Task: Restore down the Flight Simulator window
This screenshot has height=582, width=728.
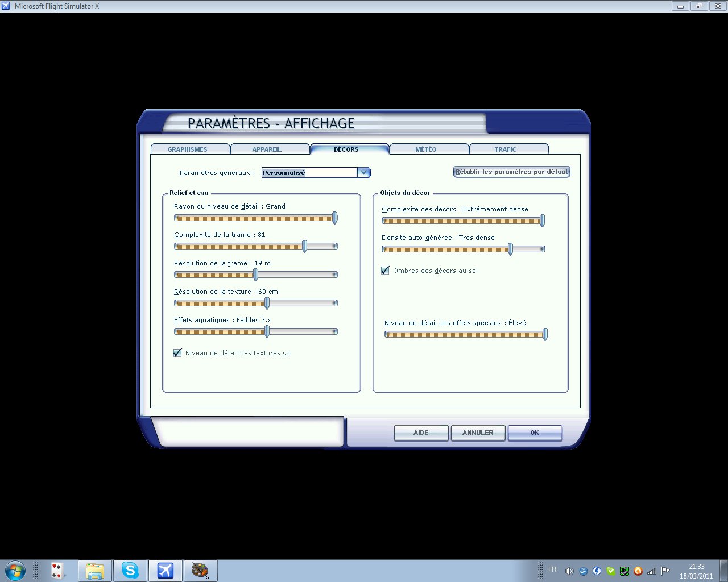Action: click(x=698, y=6)
